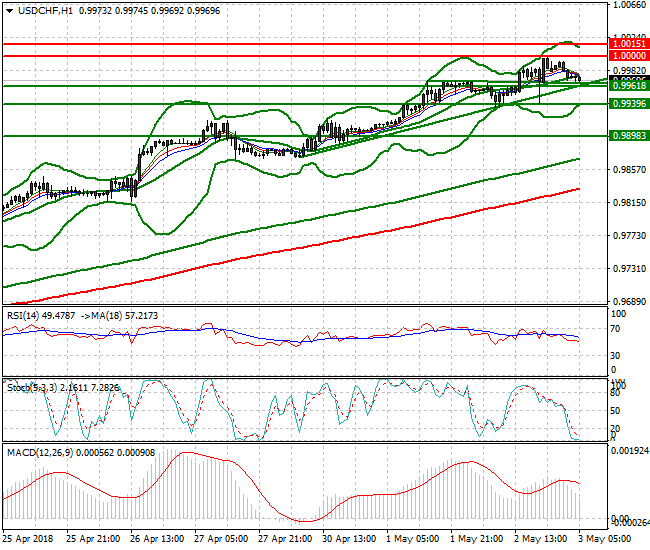
Task: Click the green 0.99396 price level label
Action: click(x=629, y=104)
